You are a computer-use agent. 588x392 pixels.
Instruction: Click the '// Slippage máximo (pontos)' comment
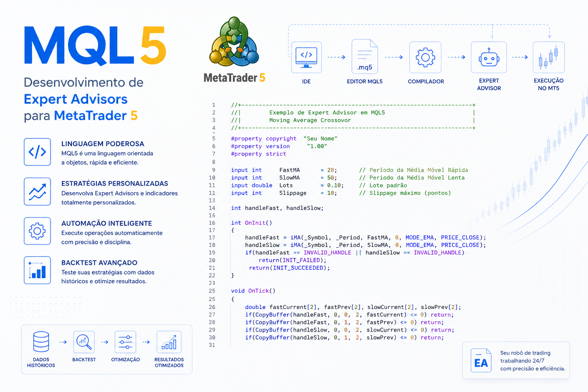click(x=405, y=193)
